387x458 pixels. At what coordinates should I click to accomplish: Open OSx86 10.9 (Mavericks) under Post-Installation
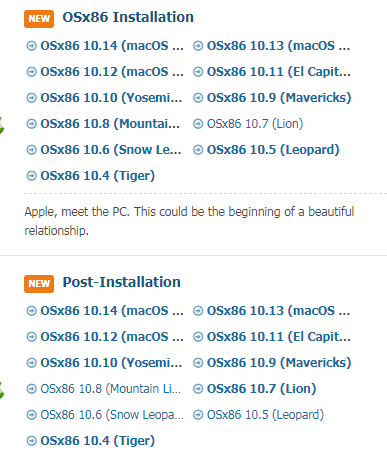pyautogui.click(x=279, y=363)
